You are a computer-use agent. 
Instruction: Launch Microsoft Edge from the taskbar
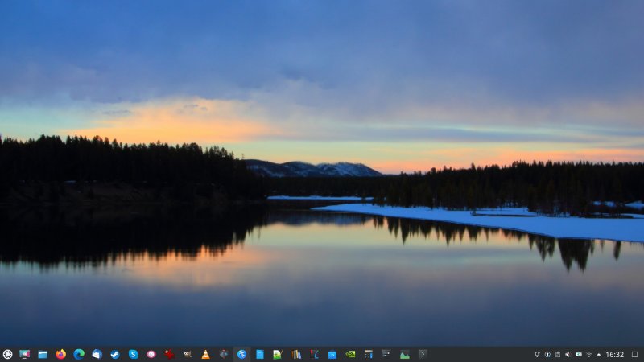click(x=79, y=354)
